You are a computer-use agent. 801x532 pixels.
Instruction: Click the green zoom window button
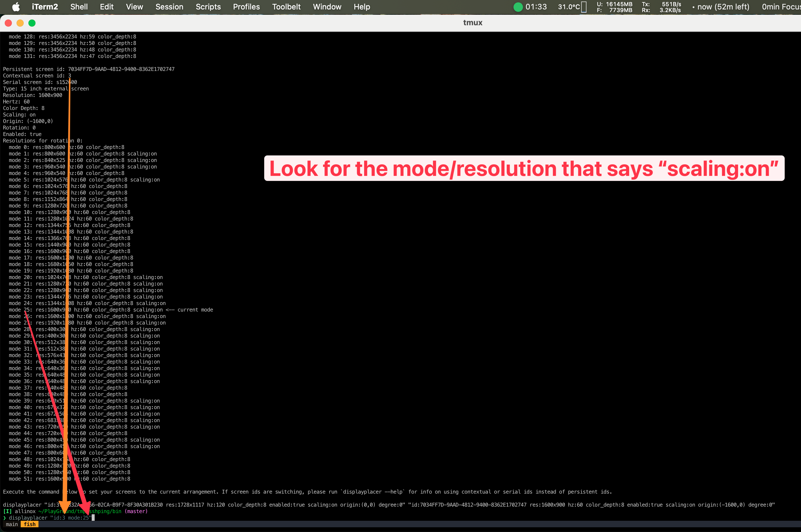(x=32, y=23)
